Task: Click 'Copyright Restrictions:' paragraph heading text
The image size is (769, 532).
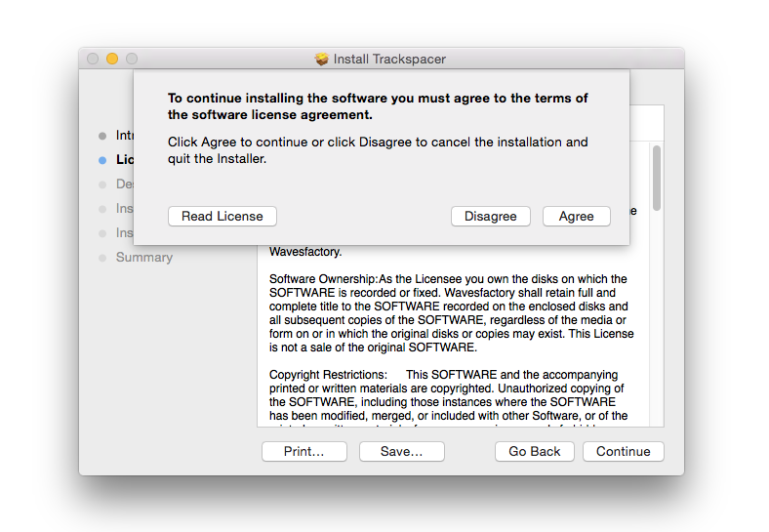Action: click(x=328, y=375)
